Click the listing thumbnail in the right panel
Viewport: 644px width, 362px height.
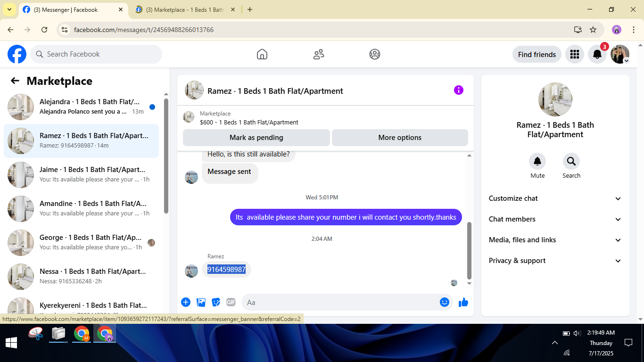pyautogui.click(x=555, y=99)
